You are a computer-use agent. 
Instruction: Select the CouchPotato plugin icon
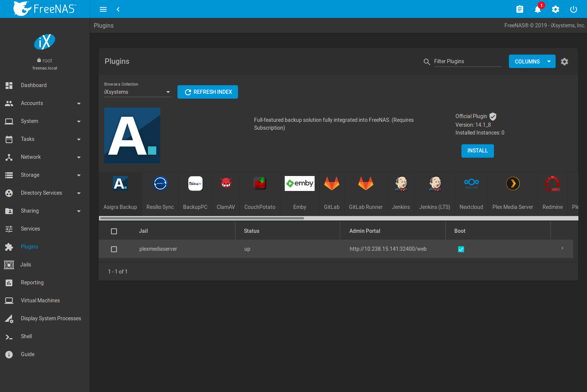260,183
